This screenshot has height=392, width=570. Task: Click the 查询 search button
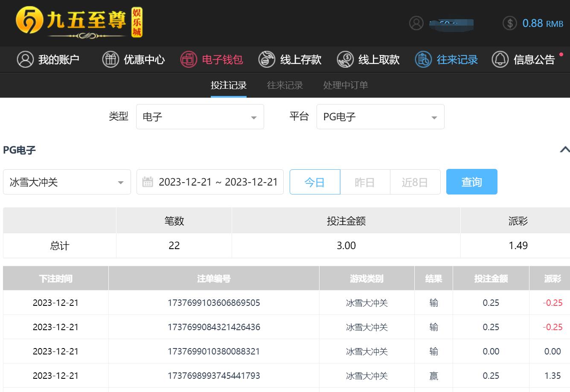click(x=471, y=182)
